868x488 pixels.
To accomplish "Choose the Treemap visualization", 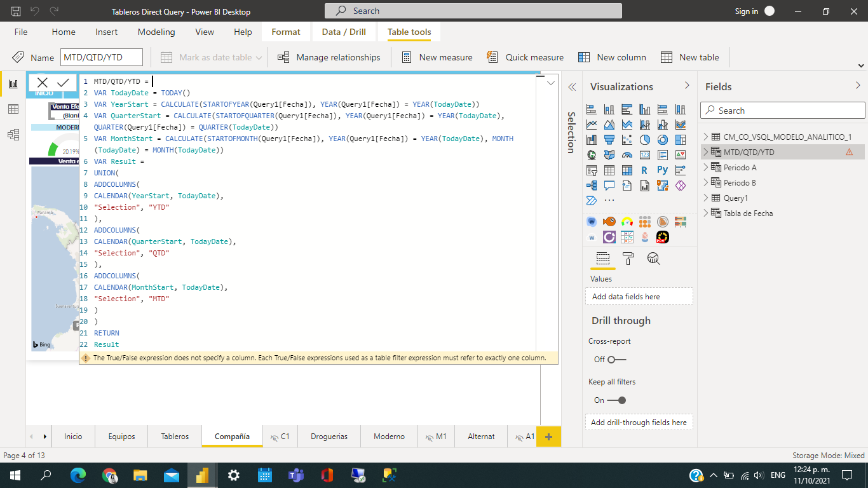I will click(x=681, y=140).
